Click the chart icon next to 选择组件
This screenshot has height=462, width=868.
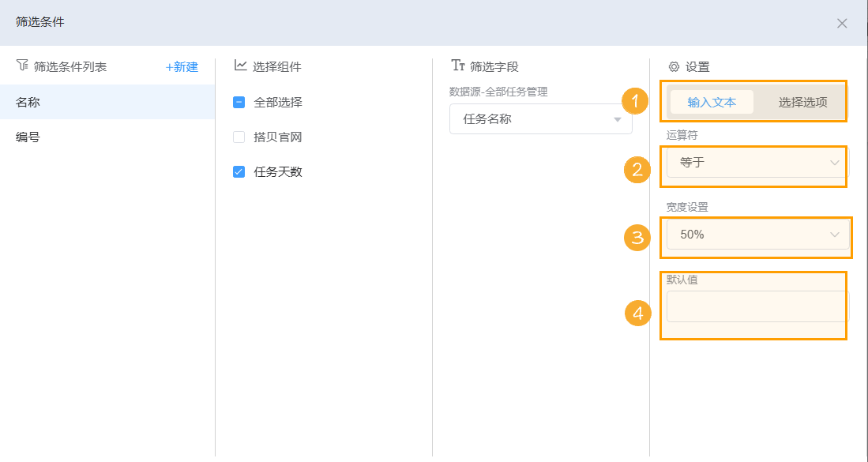(237, 67)
